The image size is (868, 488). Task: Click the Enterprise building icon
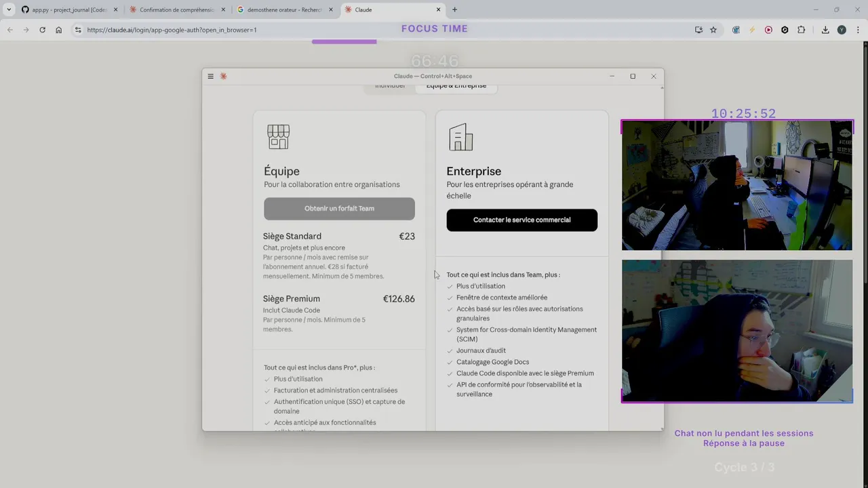click(460, 137)
